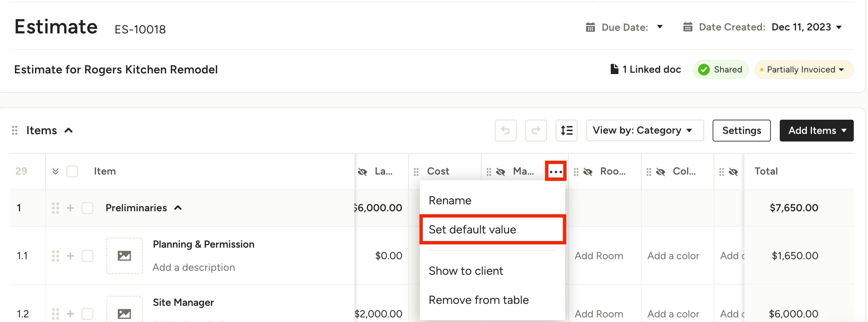Viewport: 868px width, 322px height.
Task: Collapse the Preliminaries category chevron
Action: [x=178, y=208]
